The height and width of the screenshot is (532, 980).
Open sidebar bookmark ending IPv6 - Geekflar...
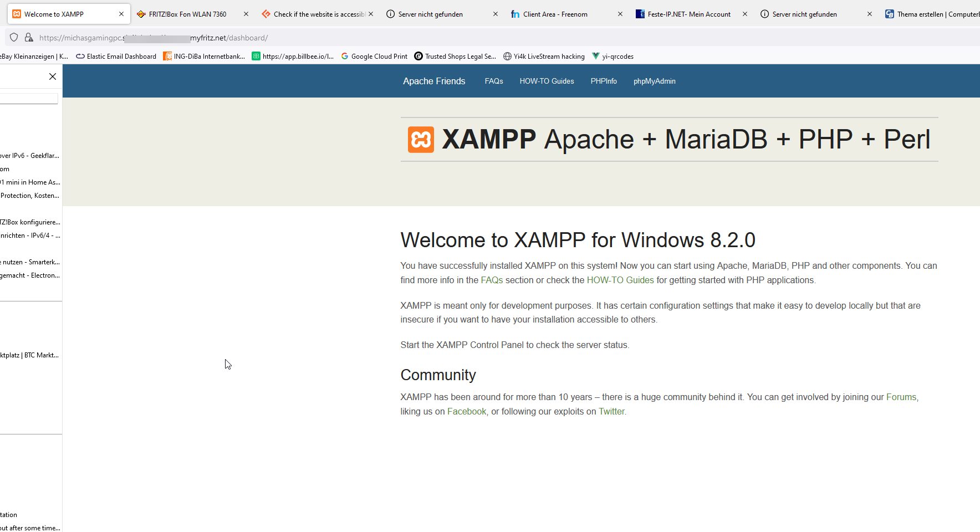coord(30,156)
